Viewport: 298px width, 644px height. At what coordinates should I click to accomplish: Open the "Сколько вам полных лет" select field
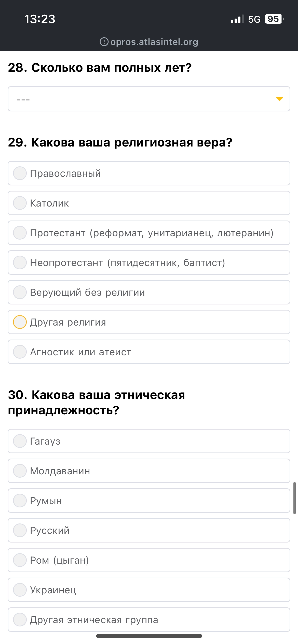pos(149,99)
